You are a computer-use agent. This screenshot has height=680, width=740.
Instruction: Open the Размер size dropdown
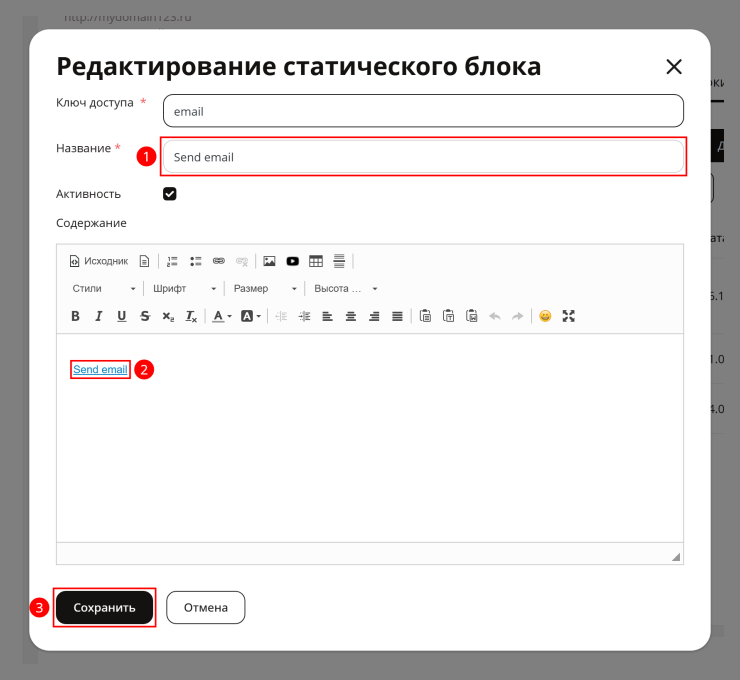tap(265, 288)
